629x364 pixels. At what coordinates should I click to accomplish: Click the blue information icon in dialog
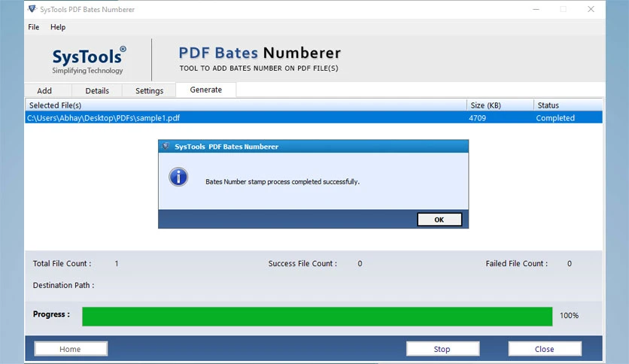(x=178, y=177)
